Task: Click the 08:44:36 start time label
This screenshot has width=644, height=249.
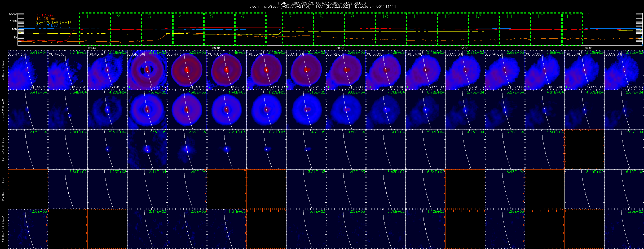Action: tap(57, 54)
